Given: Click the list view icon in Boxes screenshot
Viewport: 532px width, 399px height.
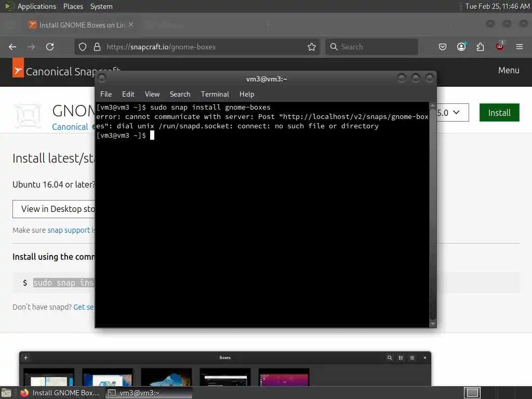Looking at the screenshot, I should (x=401, y=357).
